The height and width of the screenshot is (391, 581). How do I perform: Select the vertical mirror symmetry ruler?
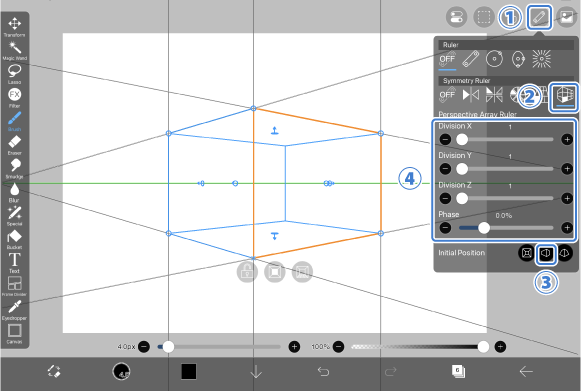point(471,95)
